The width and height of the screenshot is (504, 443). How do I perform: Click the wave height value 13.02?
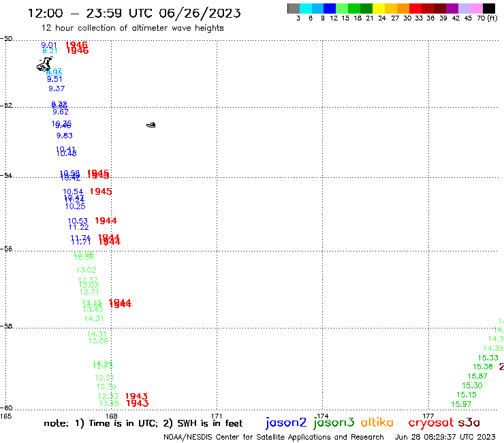tap(86, 270)
